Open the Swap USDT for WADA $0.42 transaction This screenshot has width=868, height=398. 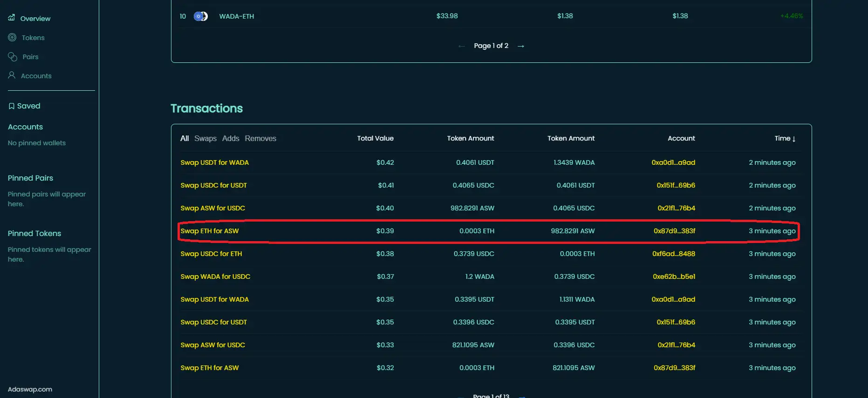click(x=214, y=162)
